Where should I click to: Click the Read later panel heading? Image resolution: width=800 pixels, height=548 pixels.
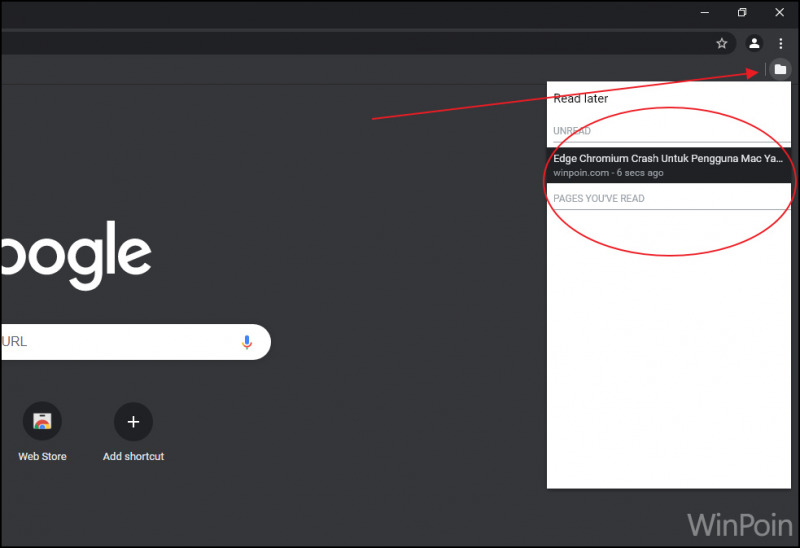click(581, 98)
